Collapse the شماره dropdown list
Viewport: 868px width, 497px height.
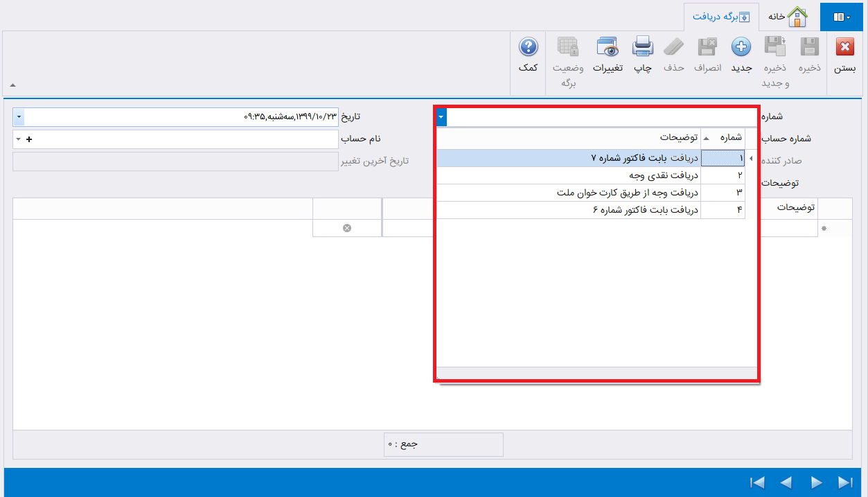point(441,116)
